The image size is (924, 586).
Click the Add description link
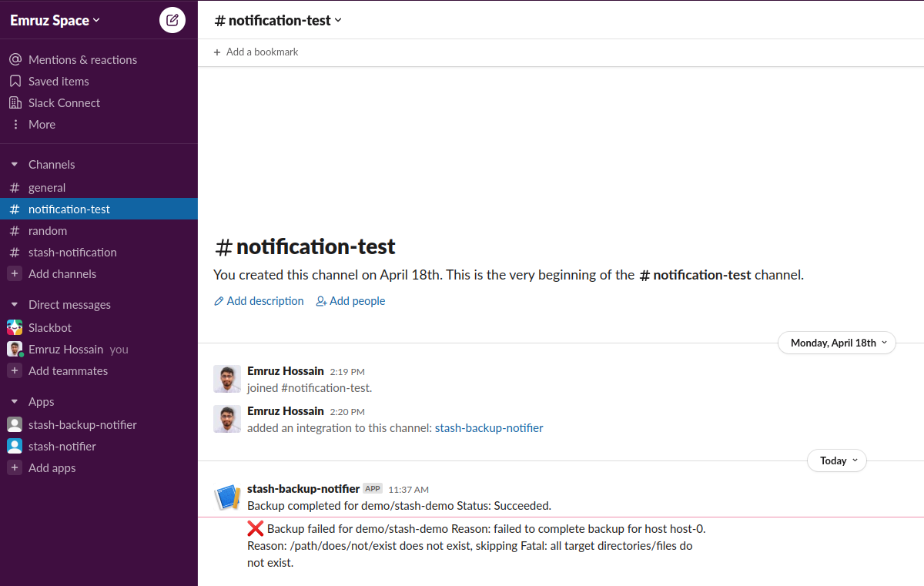(x=259, y=301)
